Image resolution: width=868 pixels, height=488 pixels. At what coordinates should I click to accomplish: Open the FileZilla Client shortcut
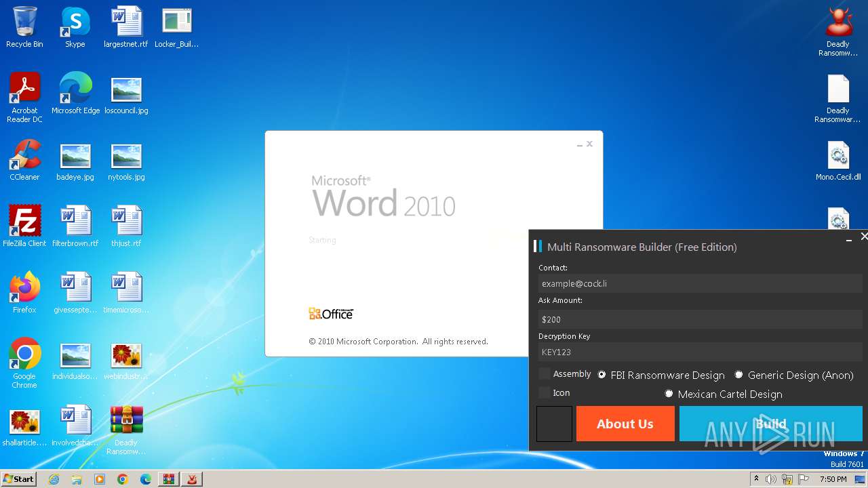click(24, 226)
